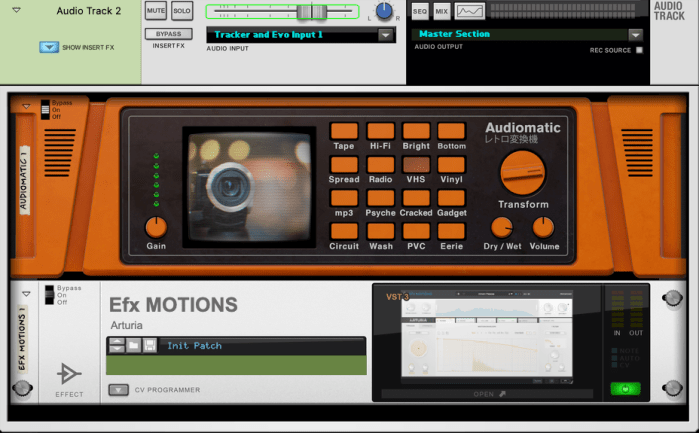Screen dimensions: 699x433
Task: Mute Audio Track 2
Action: tap(156, 11)
